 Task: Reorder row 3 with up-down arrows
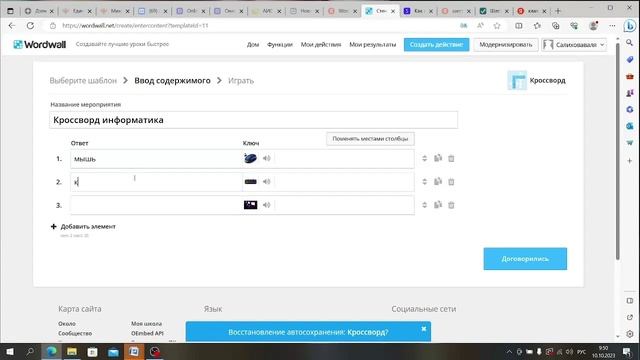pyautogui.click(x=424, y=205)
